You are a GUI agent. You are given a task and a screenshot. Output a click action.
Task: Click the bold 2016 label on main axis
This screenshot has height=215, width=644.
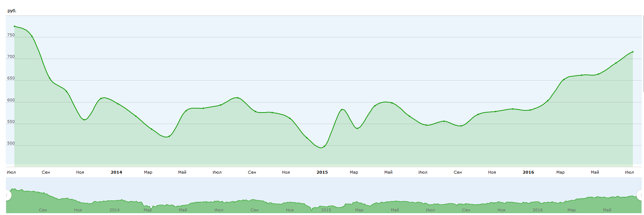(528, 172)
